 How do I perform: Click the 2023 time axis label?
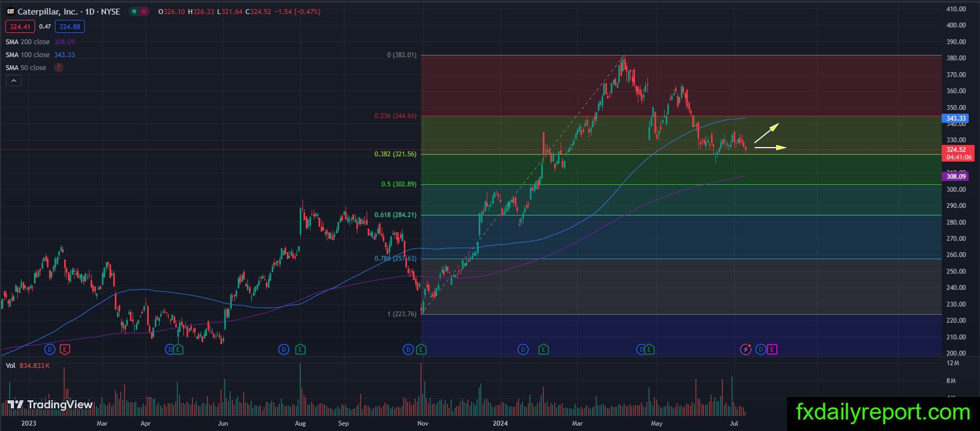(x=29, y=423)
